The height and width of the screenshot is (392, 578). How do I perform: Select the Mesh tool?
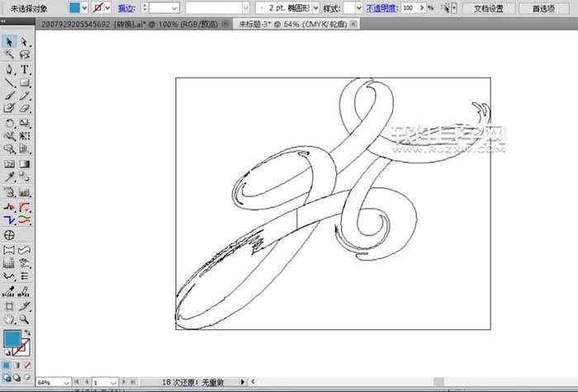click(x=9, y=163)
